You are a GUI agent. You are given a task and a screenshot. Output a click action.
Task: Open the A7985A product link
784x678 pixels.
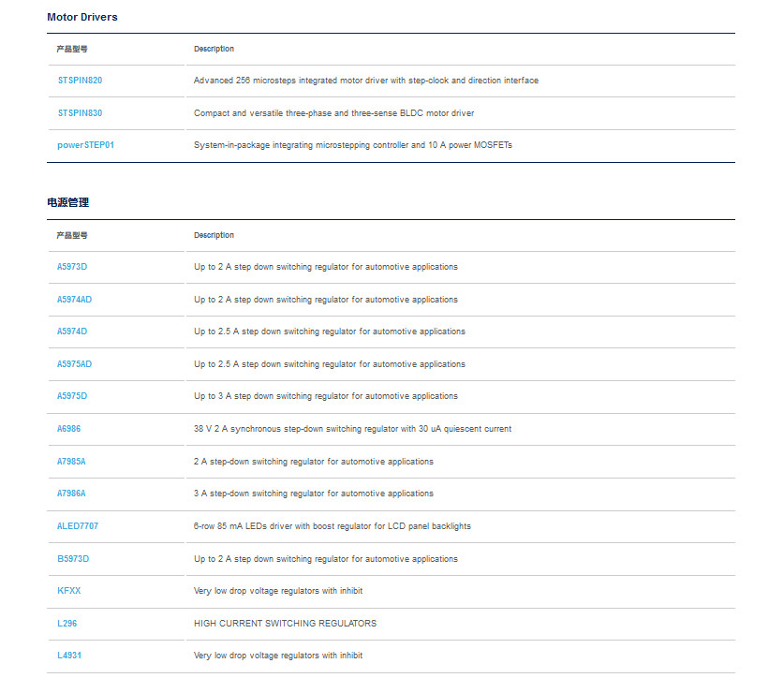point(71,462)
